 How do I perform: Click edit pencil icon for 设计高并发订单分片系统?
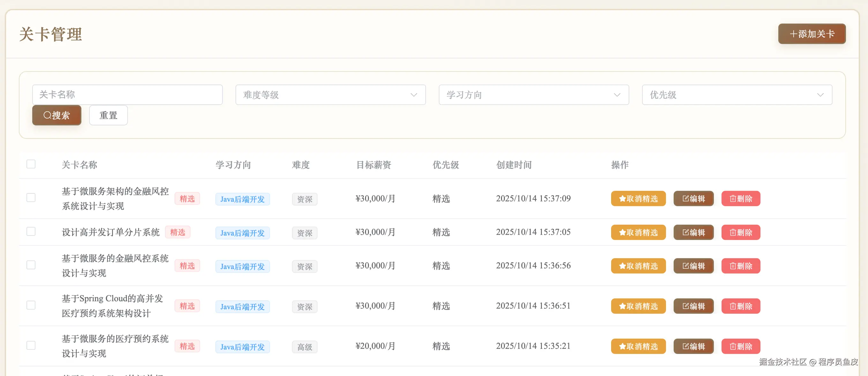(x=685, y=232)
